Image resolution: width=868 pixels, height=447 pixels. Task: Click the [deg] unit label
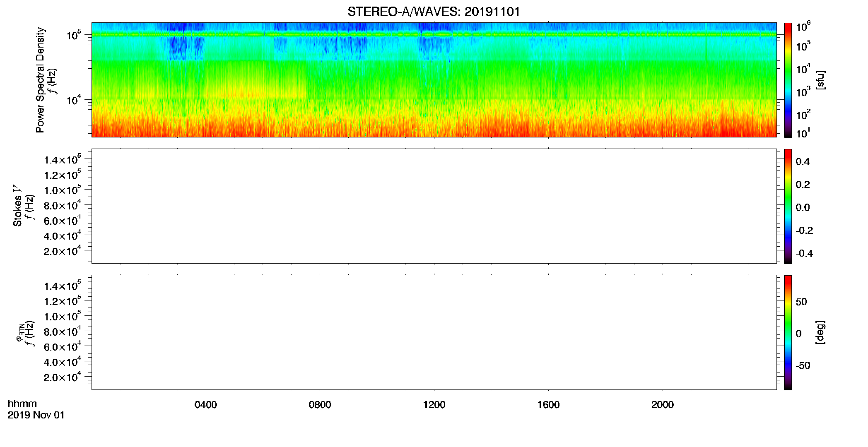(821, 332)
